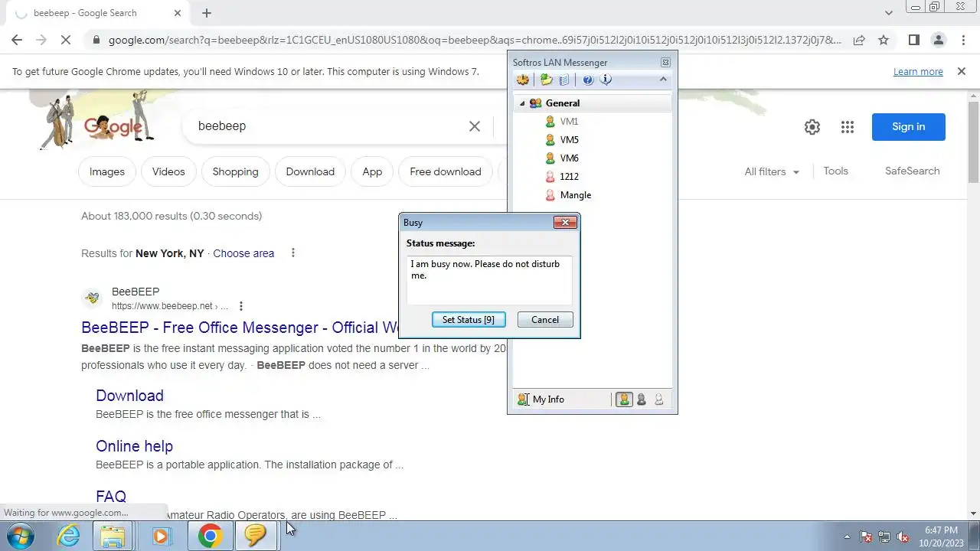Click the Chrome address bar URL
The width and height of the screenshot is (980, 551).
(x=475, y=40)
